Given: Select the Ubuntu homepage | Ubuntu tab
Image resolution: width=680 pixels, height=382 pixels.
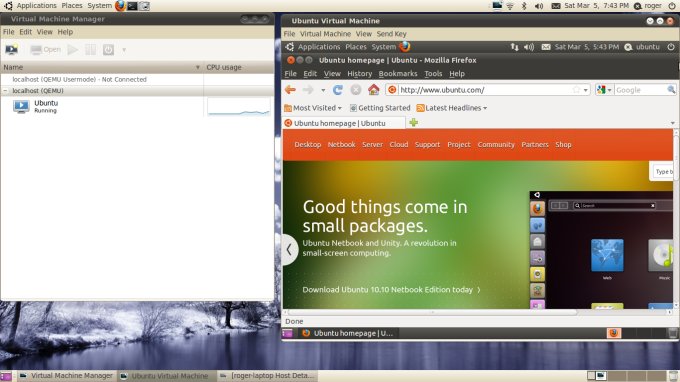Looking at the screenshot, I should pos(344,123).
